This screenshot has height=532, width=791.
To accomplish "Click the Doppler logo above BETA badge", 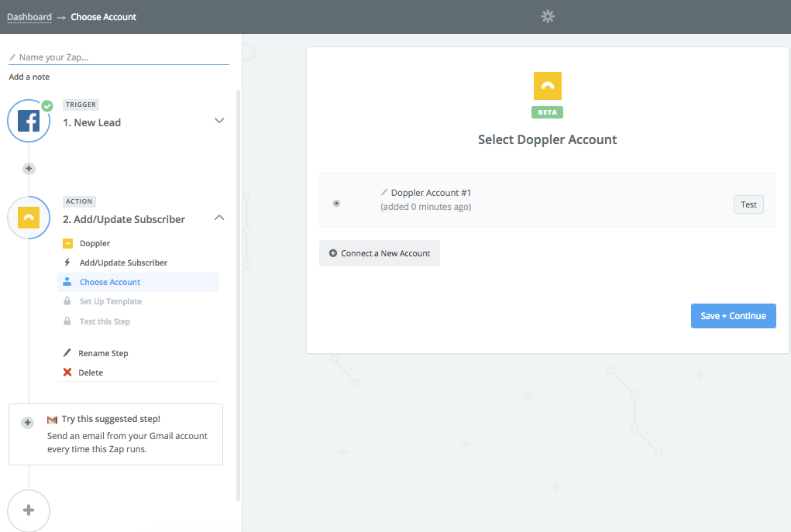I will pos(547,86).
